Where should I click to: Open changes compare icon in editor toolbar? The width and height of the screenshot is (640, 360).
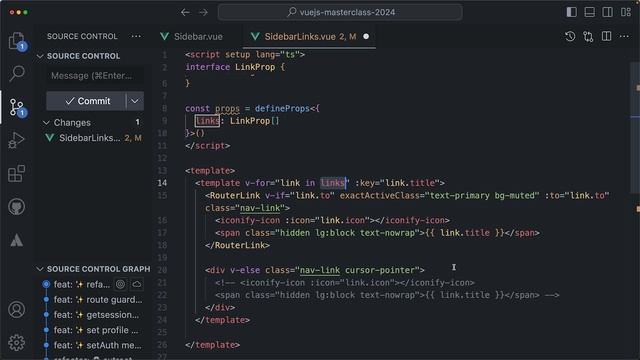588,36
